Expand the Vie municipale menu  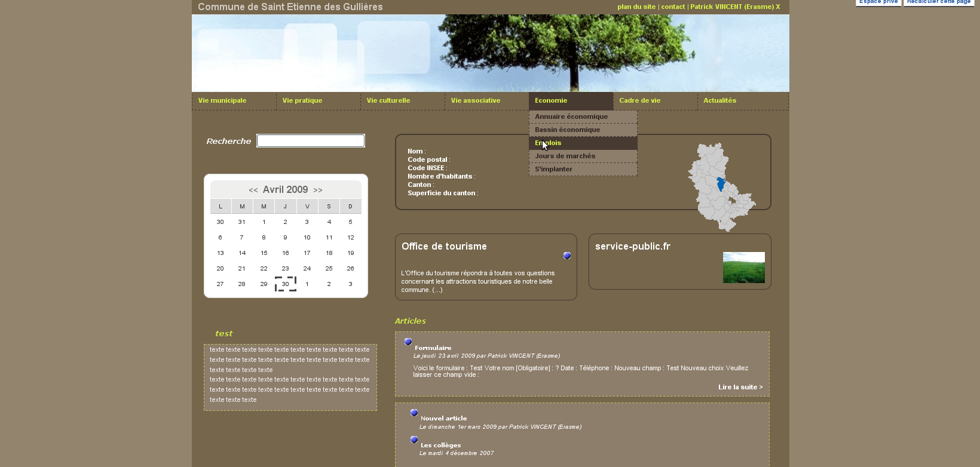tap(222, 101)
